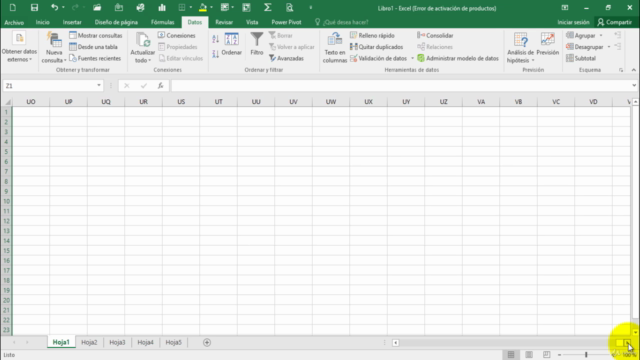The height and width of the screenshot is (360, 640).
Task: Click Quitar duplicados
Action: (x=376, y=47)
